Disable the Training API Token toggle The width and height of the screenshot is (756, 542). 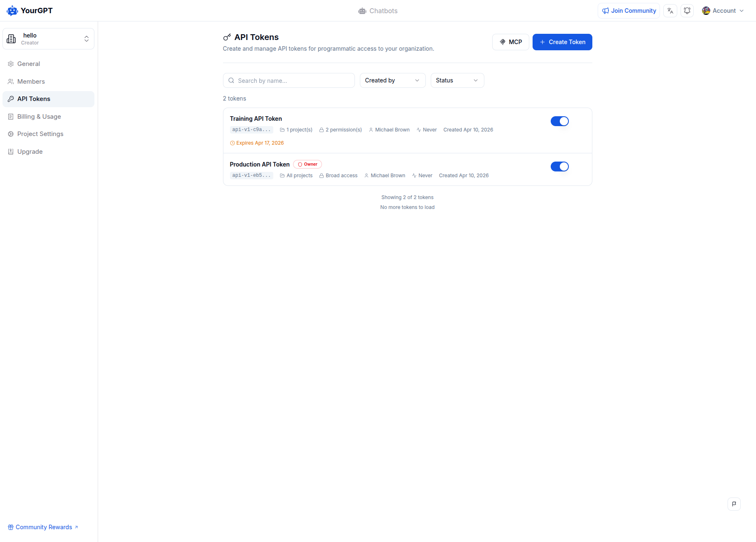click(x=559, y=121)
